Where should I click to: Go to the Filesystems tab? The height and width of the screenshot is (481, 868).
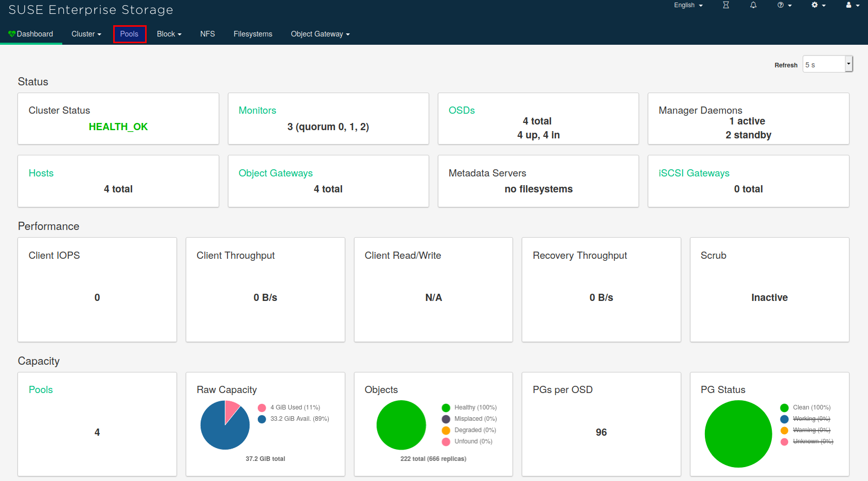pos(253,34)
